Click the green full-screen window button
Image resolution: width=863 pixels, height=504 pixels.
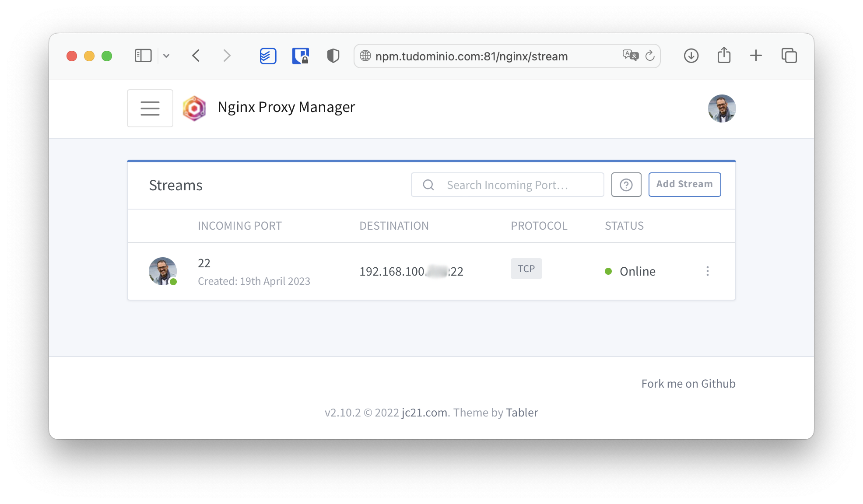(107, 56)
